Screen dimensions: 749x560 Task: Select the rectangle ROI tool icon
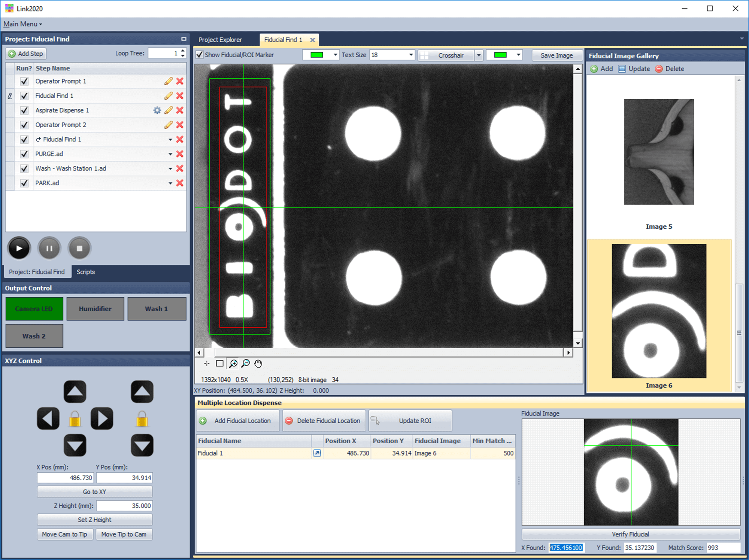[220, 363]
